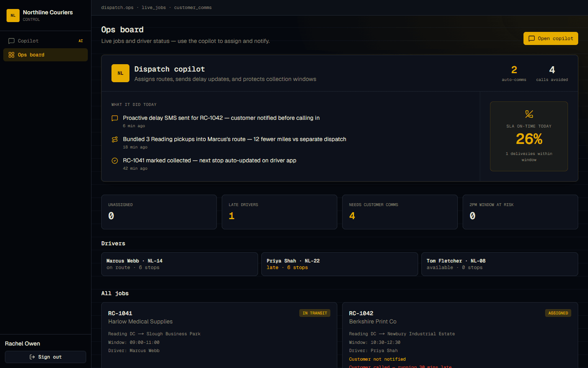The image size is (588, 368).
Task: Click the All jobs section heading
Action: [115, 293]
